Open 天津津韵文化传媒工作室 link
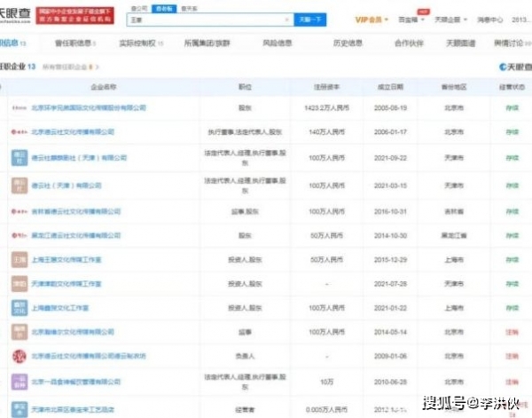This screenshot has height=418, width=532. pos(66,284)
